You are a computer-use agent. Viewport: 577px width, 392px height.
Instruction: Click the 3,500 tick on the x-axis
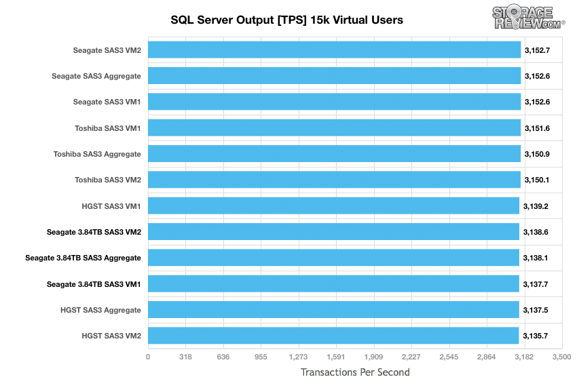562,357
